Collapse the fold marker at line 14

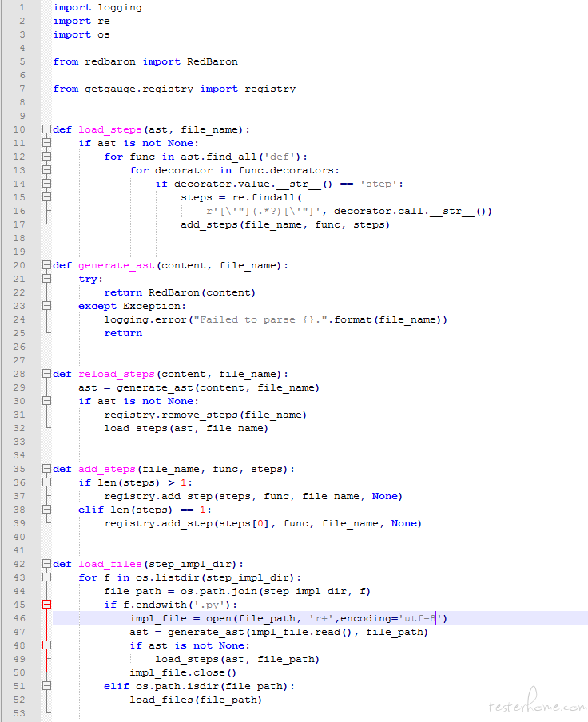[46, 184]
